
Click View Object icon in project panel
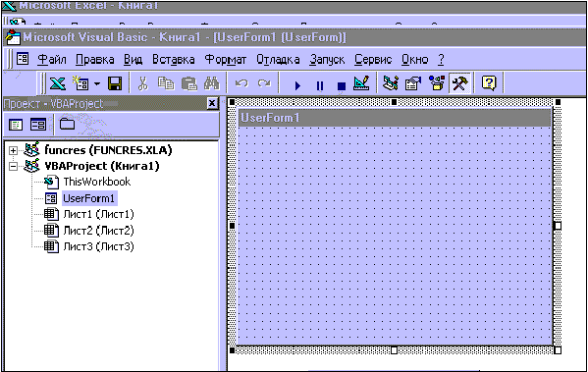pos(38,124)
